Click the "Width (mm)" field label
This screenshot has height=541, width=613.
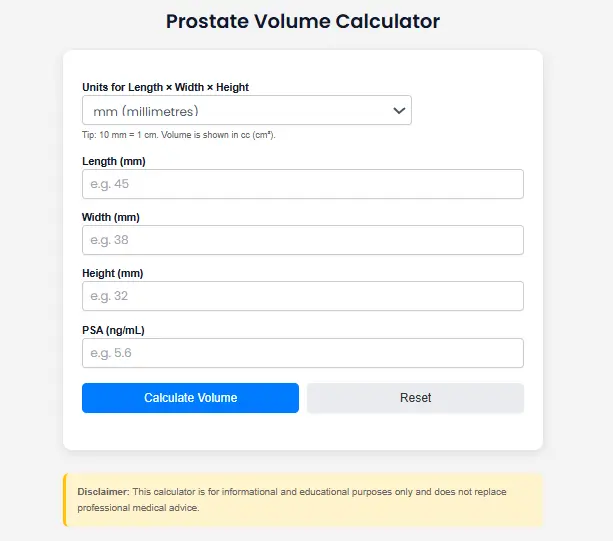(x=113, y=217)
